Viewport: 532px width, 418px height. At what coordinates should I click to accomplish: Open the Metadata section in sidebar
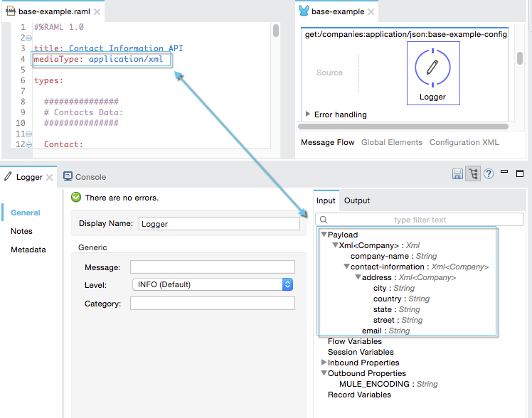coord(28,250)
